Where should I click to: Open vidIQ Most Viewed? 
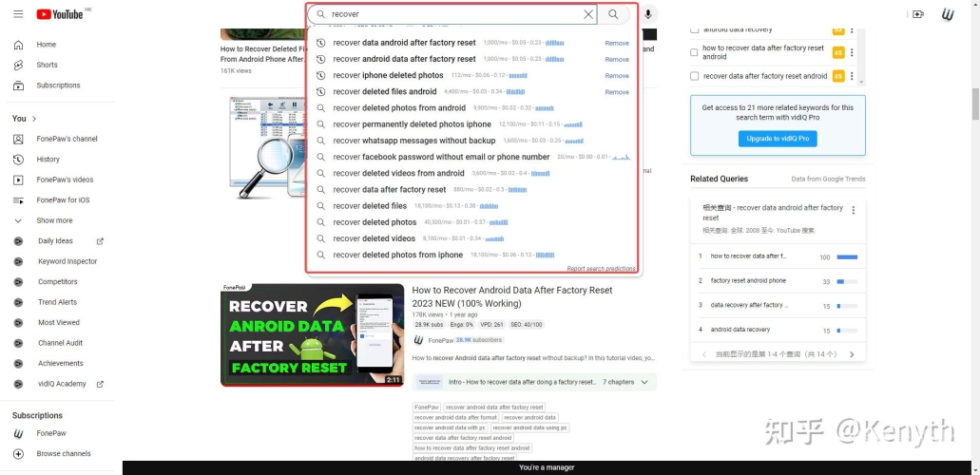pos(61,322)
